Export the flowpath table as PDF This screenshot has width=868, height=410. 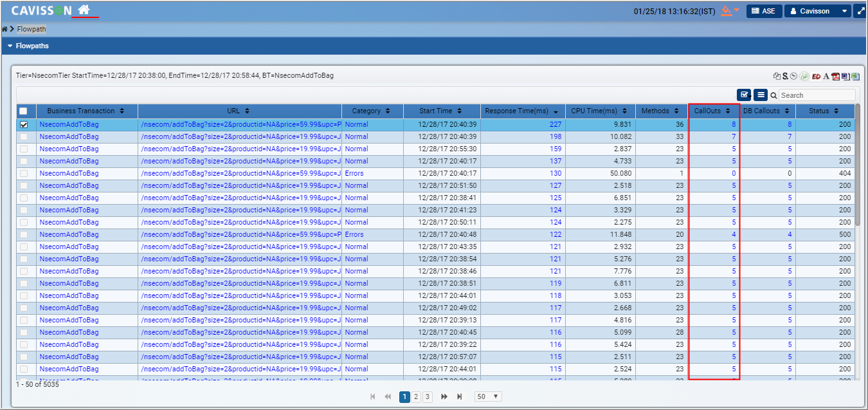coord(836,77)
